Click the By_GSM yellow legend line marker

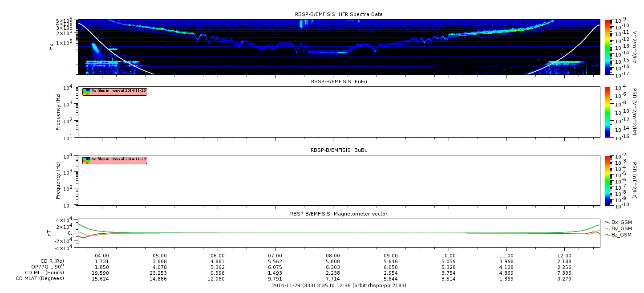point(607,228)
